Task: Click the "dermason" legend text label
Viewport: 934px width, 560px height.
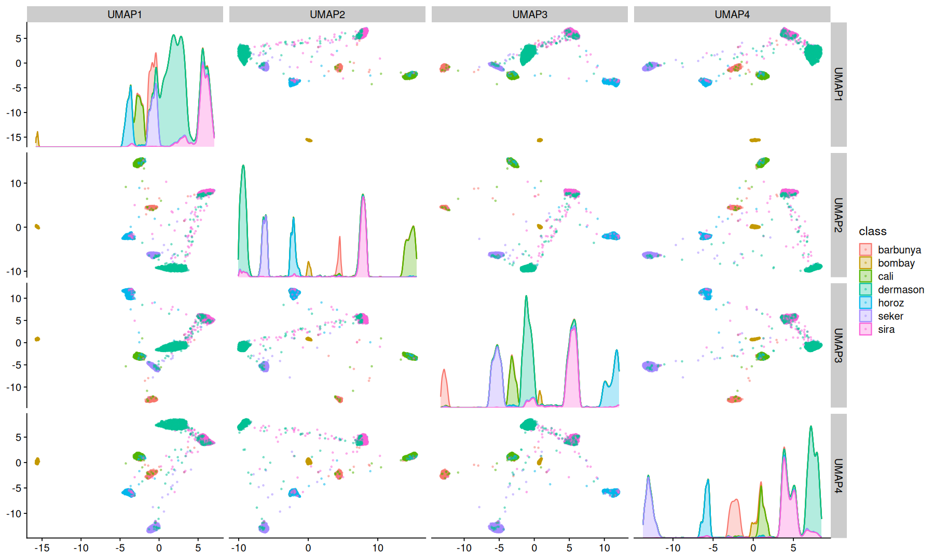Action: pos(900,289)
